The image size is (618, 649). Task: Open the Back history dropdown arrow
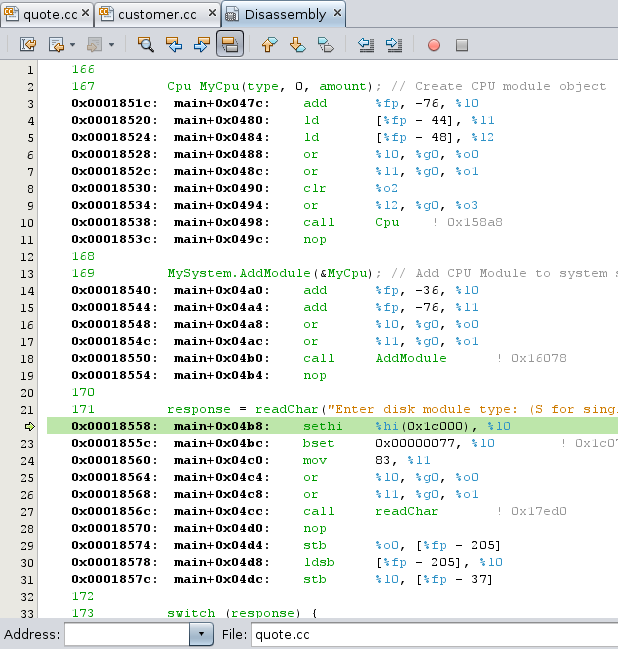point(72,45)
